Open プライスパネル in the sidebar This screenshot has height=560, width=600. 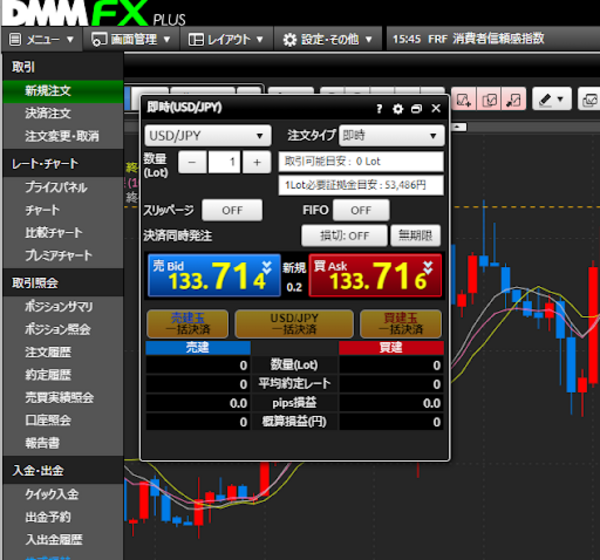(63, 187)
